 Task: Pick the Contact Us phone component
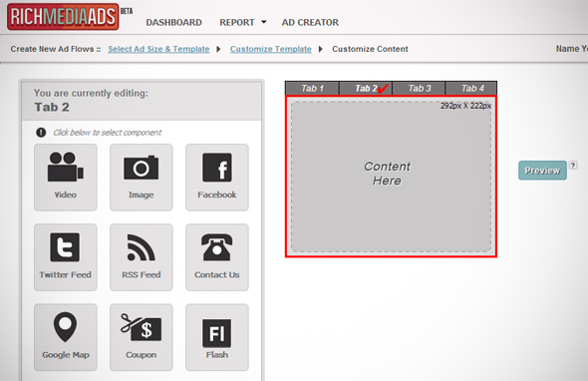(216, 257)
